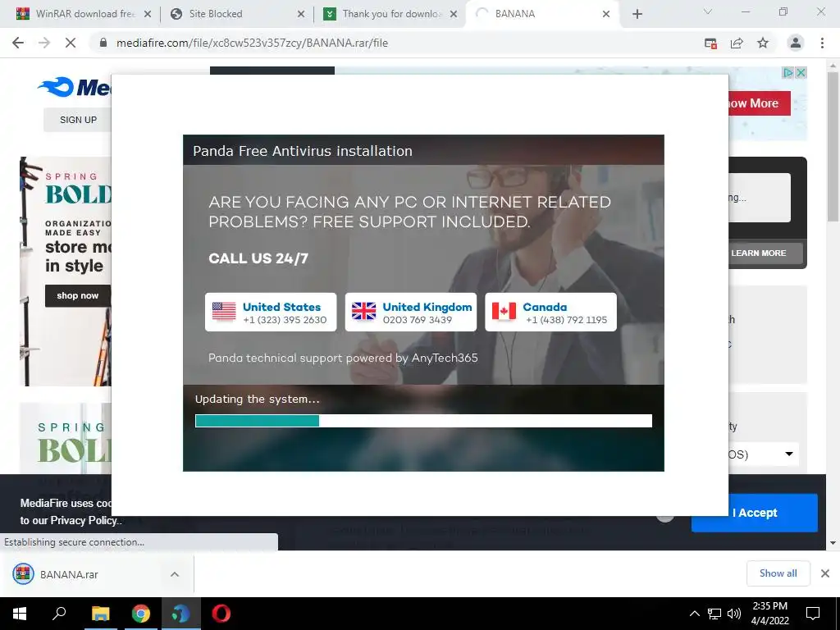Click shop now on Spring ad
This screenshot has width=840, height=630.
click(78, 295)
